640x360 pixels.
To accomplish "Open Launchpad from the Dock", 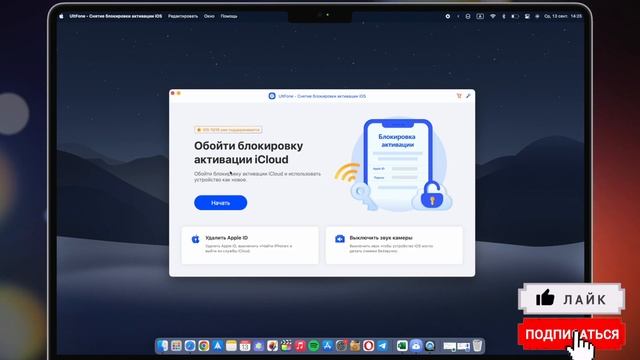I will (x=176, y=346).
